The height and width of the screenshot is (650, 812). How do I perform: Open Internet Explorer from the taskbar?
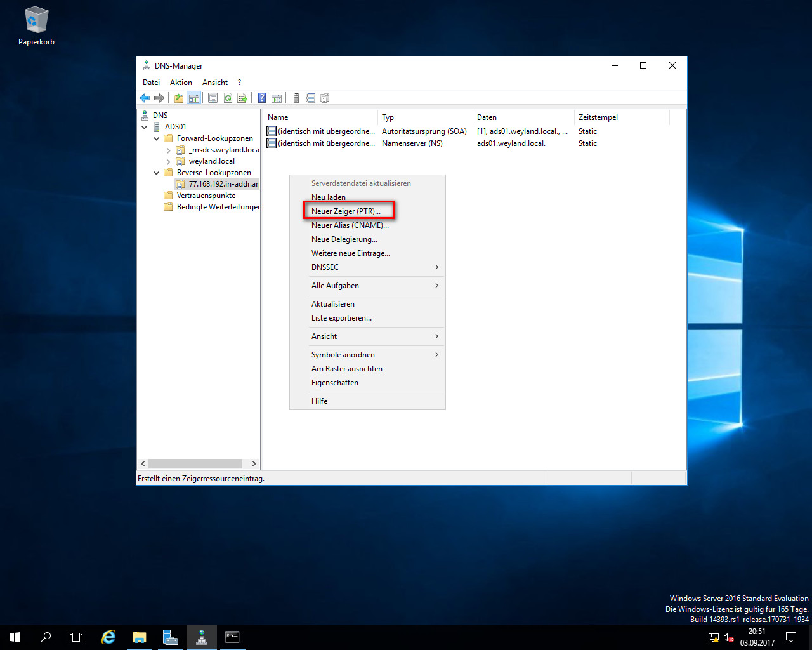tap(108, 637)
